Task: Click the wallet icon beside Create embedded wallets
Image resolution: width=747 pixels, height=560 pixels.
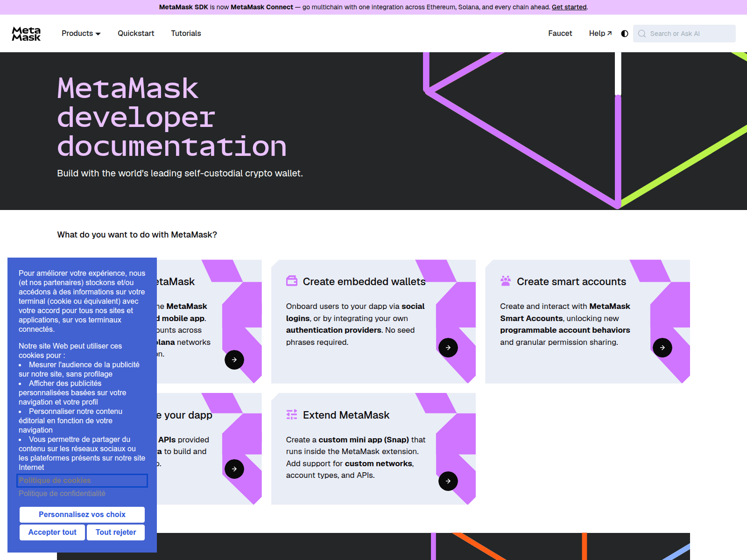Action: pos(292,281)
